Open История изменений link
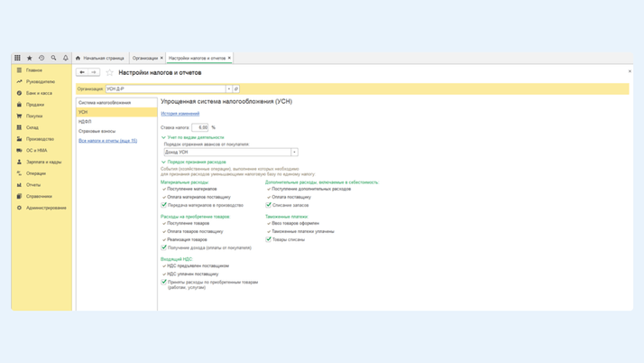 click(x=179, y=114)
